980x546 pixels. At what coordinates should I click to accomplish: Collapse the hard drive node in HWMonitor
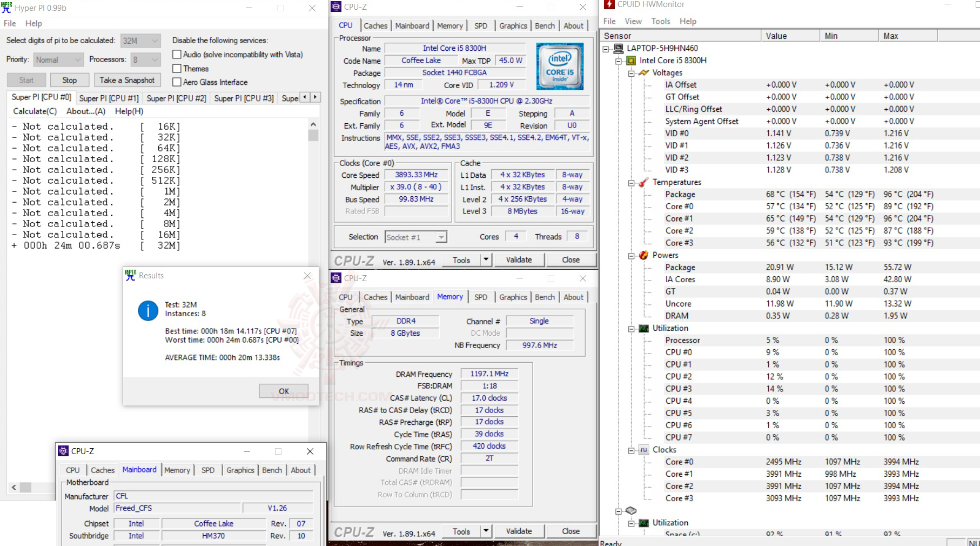point(619,511)
